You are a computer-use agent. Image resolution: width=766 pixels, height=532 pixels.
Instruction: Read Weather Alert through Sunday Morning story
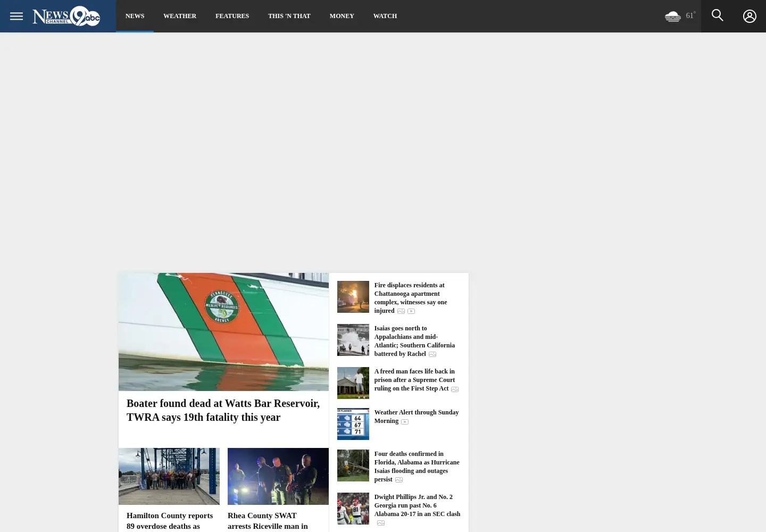pyautogui.click(x=416, y=417)
